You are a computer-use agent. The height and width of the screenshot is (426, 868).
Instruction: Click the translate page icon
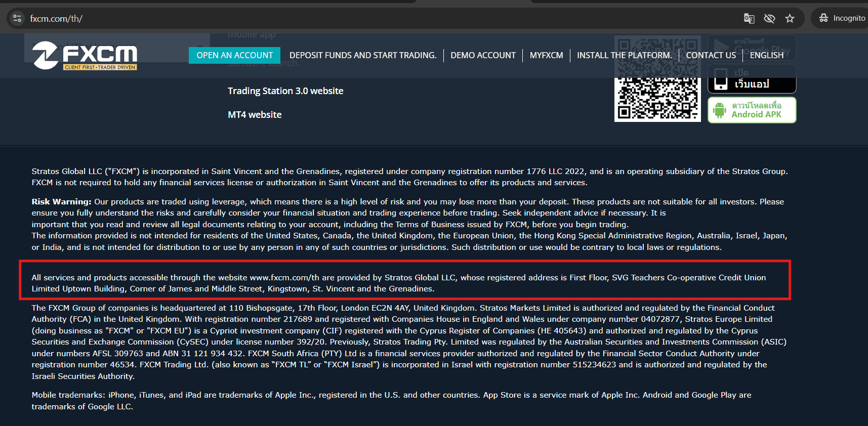pos(749,19)
